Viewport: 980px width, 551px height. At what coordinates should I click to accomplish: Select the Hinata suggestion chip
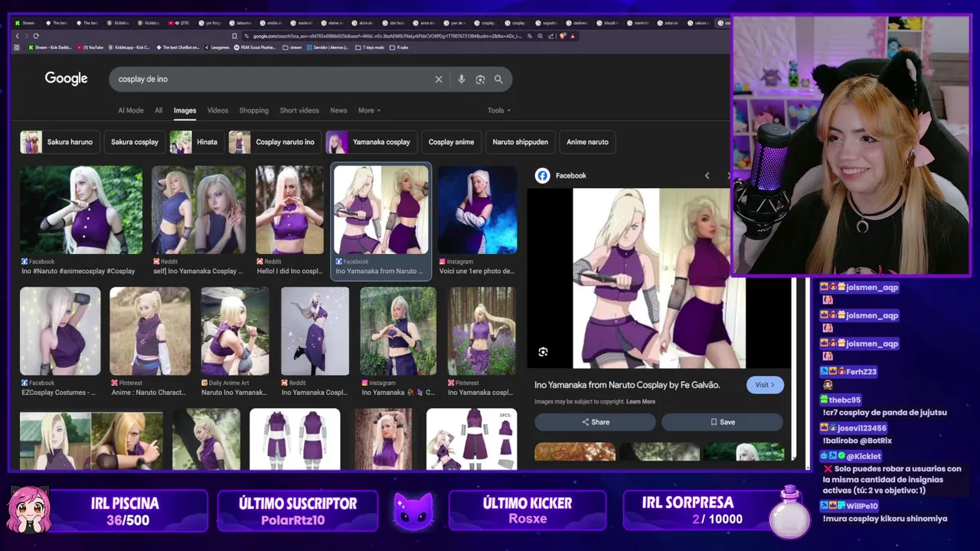197,142
